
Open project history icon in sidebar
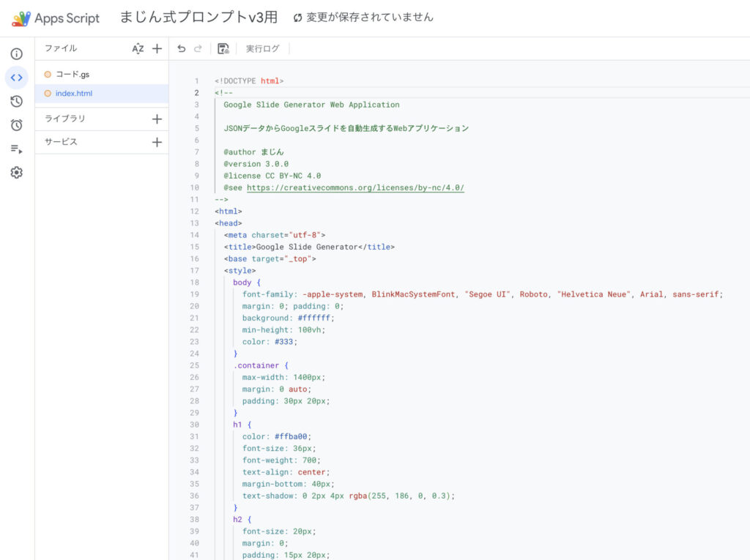(x=16, y=102)
